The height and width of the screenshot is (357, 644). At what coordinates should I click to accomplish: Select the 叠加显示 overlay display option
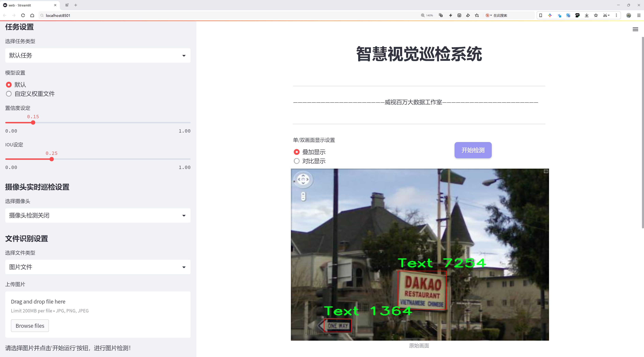click(297, 152)
